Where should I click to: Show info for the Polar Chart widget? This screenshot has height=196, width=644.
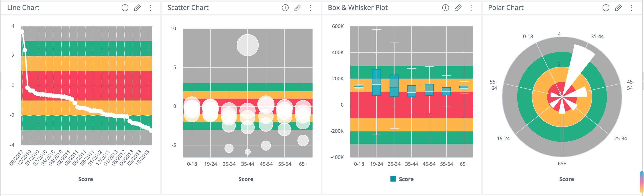pyautogui.click(x=605, y=8)
